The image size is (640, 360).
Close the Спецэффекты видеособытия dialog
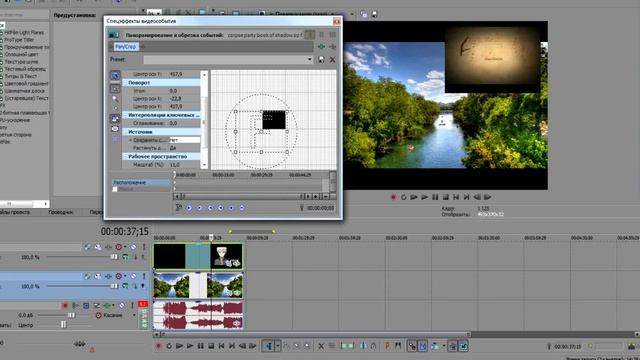pyautogui.click(x=337, y=21)
